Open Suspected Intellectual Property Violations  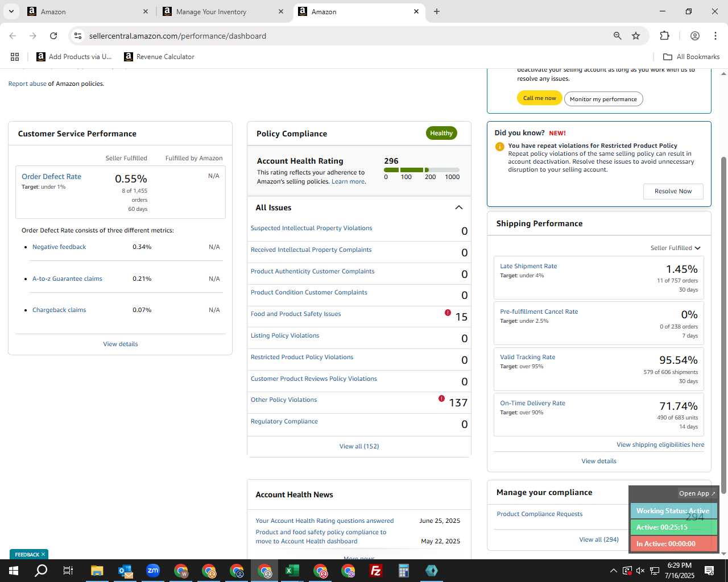311,228
